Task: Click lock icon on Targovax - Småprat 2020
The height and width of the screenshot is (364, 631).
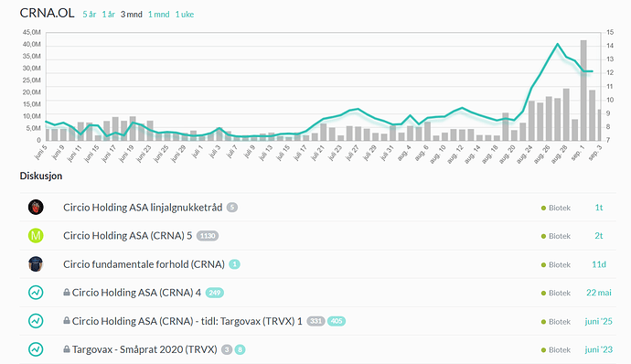Action: pyautogui.click(x=67, y=349)
